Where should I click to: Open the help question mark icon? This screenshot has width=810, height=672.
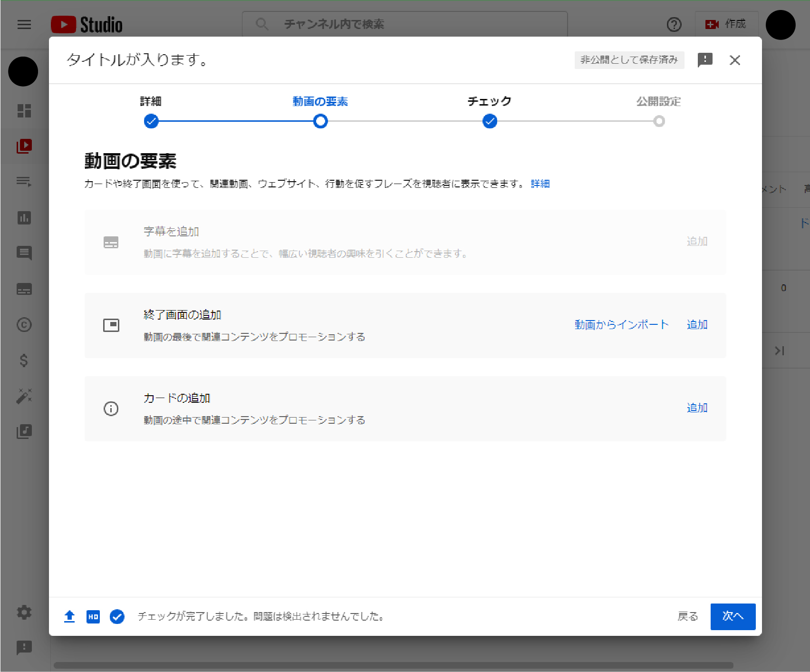(x=674, y=24)
